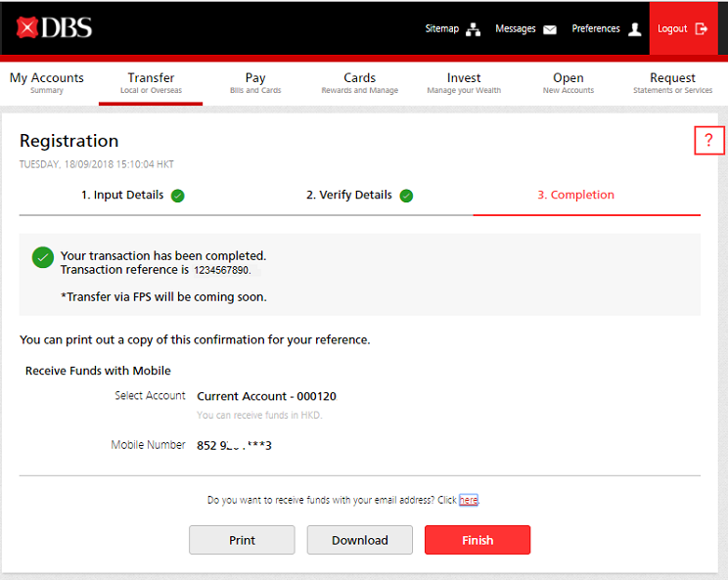Image resolution: width=728 pixels, height=580 pixels.
Task: Open Messages envelope icon
Action: (x=550, y=29)
